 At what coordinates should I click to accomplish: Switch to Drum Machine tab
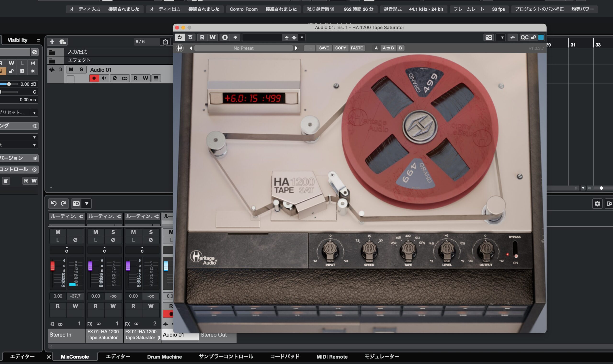pos(164,357)
